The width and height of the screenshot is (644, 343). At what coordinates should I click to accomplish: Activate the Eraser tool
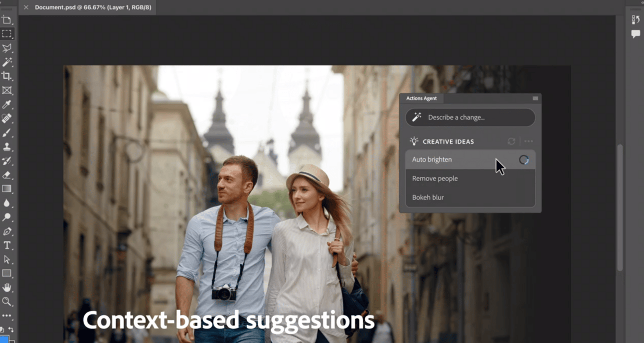(7, 175)
